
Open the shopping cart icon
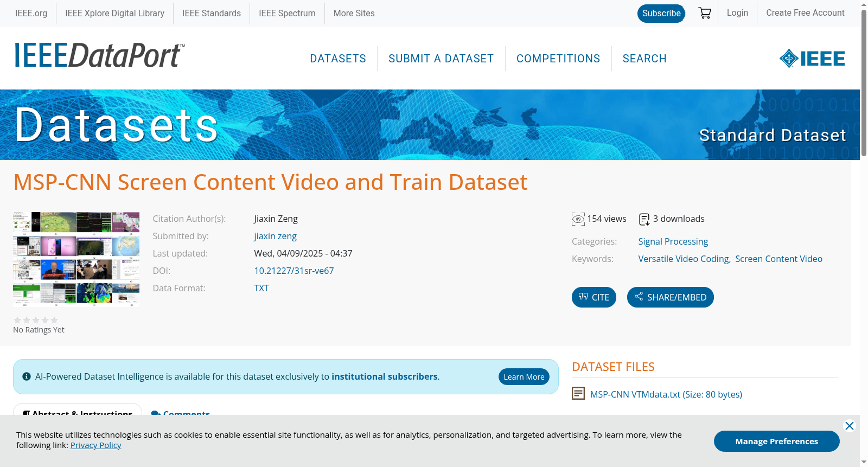[705, 13]
